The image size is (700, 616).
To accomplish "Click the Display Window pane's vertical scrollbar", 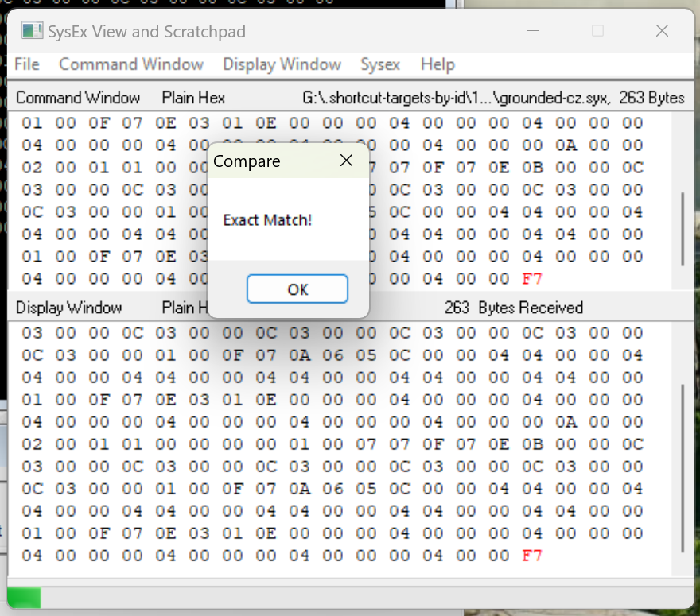I will click(682, 469).
